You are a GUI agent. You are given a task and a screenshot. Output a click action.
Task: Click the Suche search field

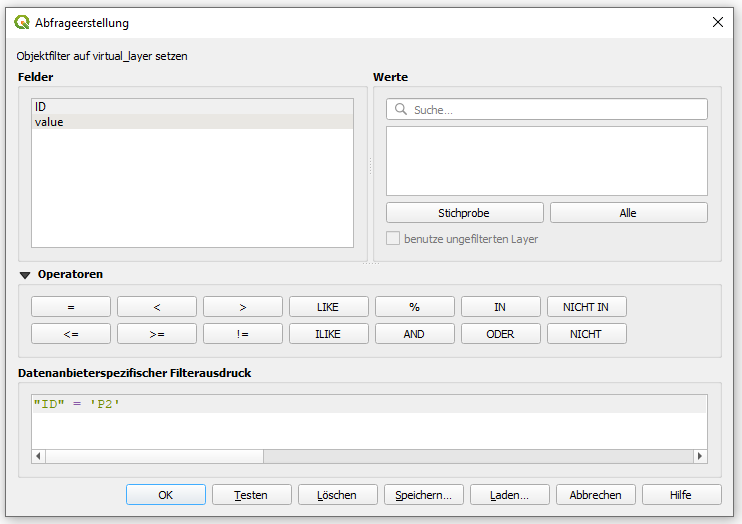(547, 109)
